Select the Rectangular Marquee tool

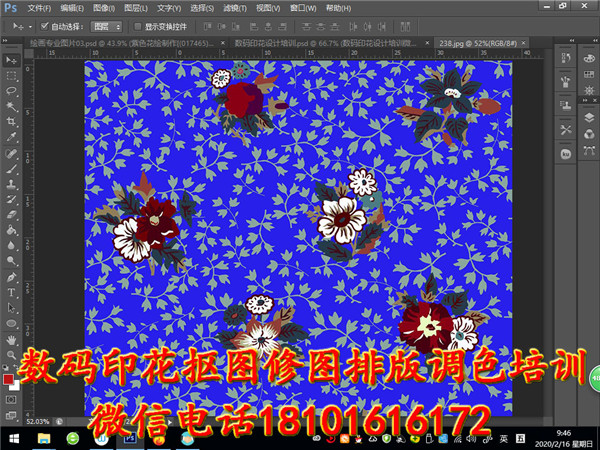pyautogui.click(x=12, y=75)
